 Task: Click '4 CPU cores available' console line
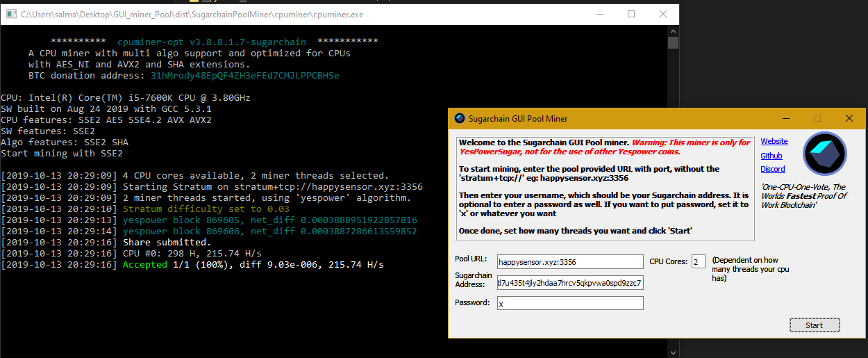(x=195, y=176)
